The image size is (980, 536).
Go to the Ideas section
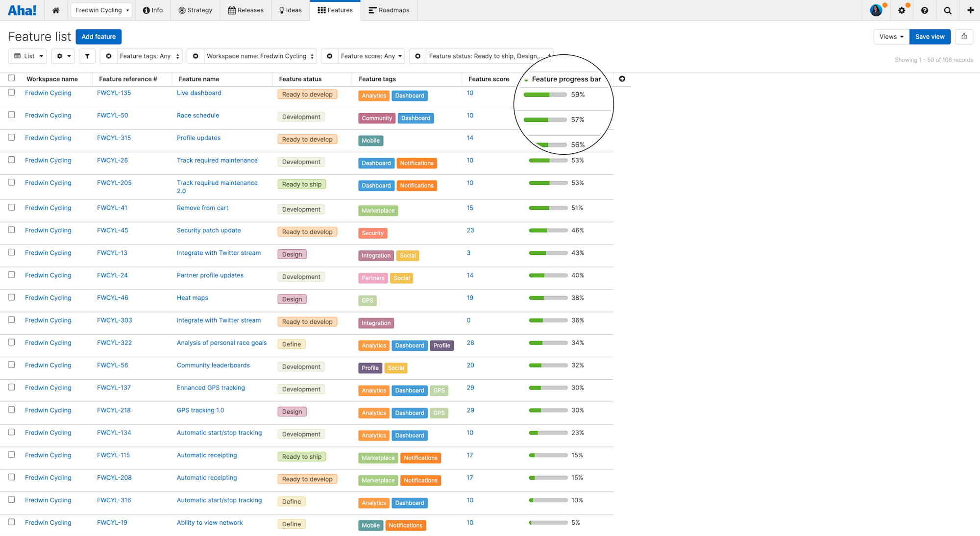[x=290, y=10]
